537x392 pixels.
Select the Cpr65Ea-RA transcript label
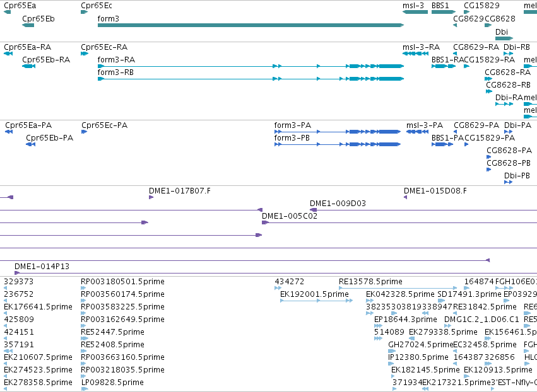tap(27, 47)
